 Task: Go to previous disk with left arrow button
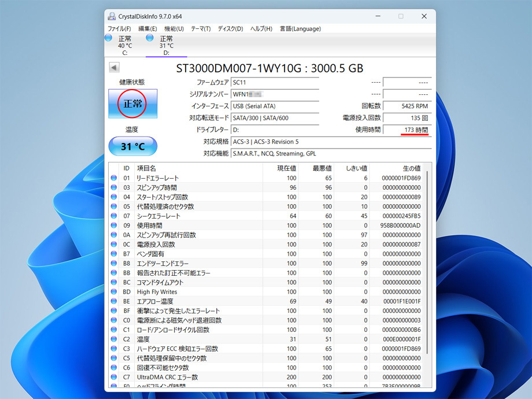click(114, 68)
